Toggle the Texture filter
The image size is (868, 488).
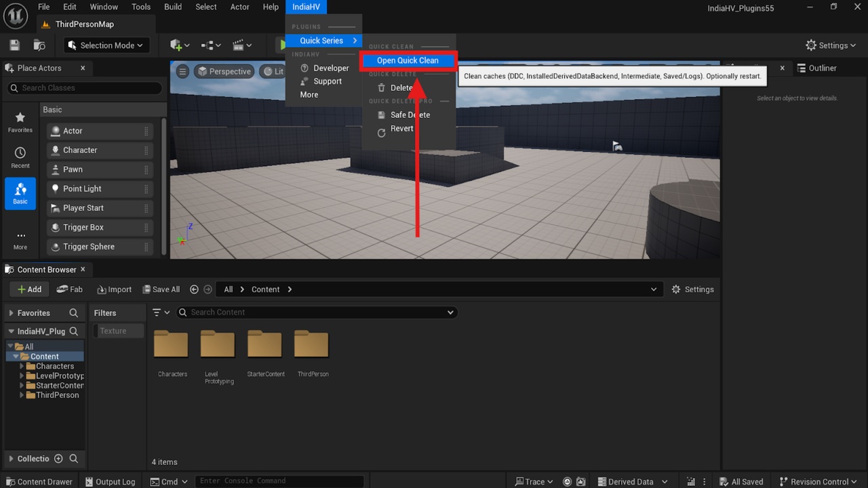(119, 331)
